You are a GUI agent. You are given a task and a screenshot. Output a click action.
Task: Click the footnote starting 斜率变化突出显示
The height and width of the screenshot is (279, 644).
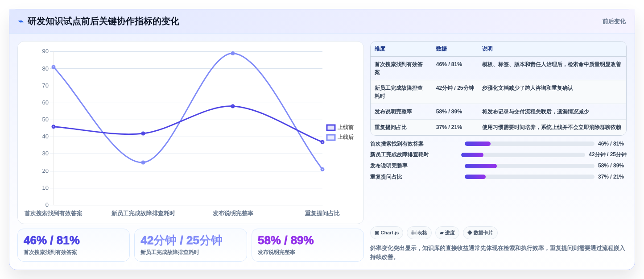tap(498, 252)
